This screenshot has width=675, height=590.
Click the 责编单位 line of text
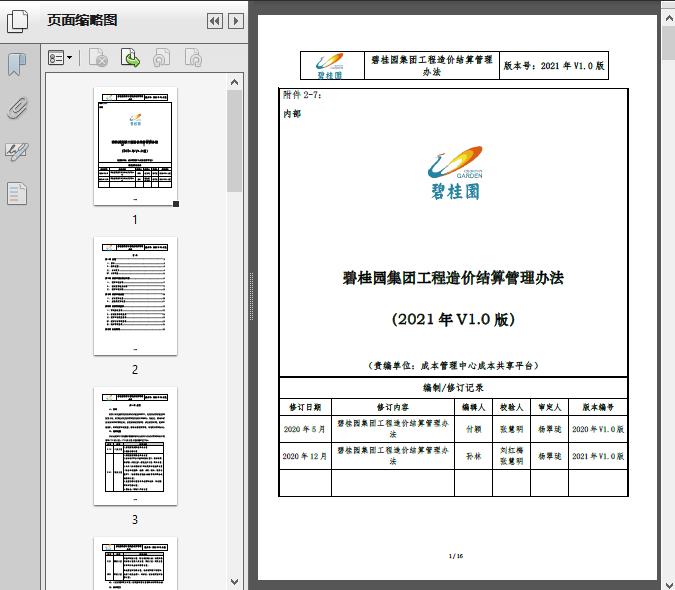pos(453,366)
